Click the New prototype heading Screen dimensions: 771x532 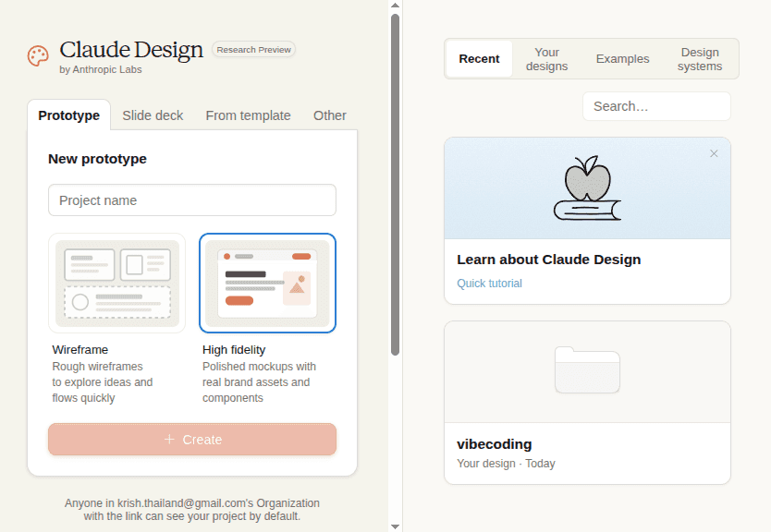point(97,159)
